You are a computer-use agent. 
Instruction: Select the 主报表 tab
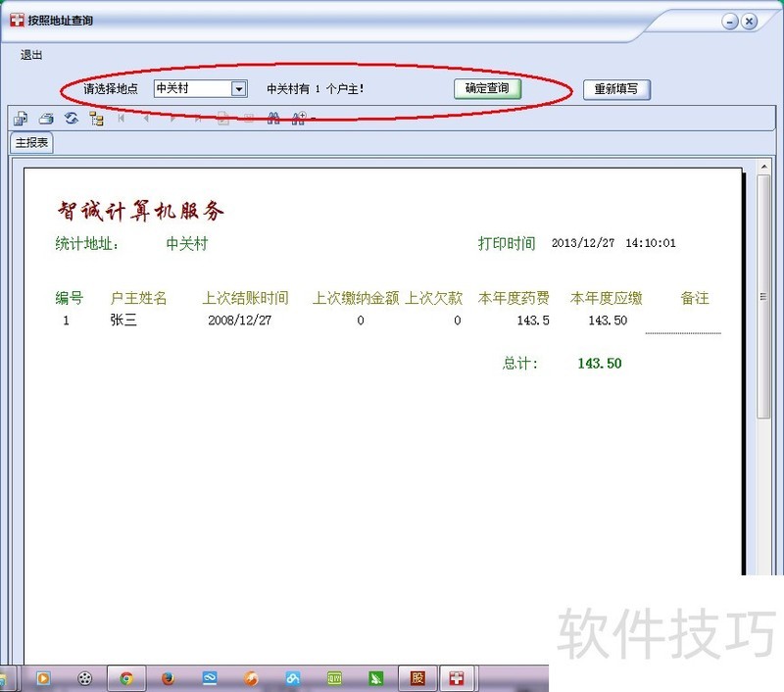tap(32, 143)
